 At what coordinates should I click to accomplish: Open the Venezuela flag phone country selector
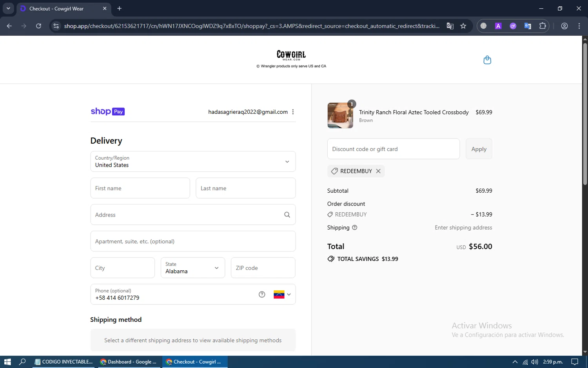coord(282,295)
